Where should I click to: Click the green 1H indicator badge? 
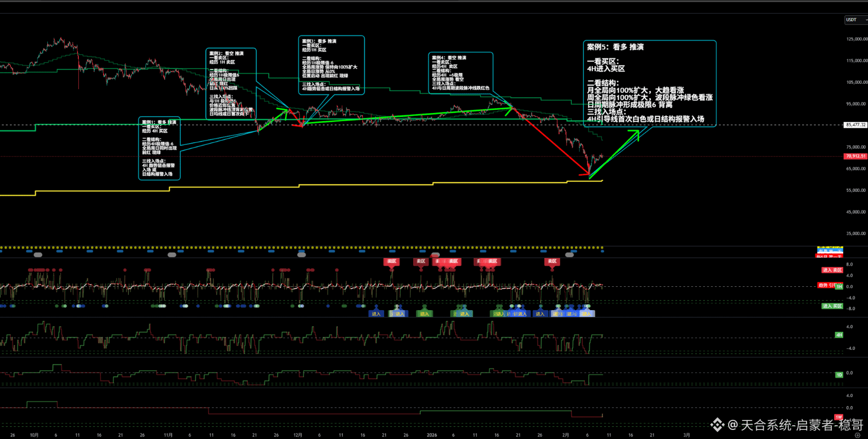[x=839, y=286]
